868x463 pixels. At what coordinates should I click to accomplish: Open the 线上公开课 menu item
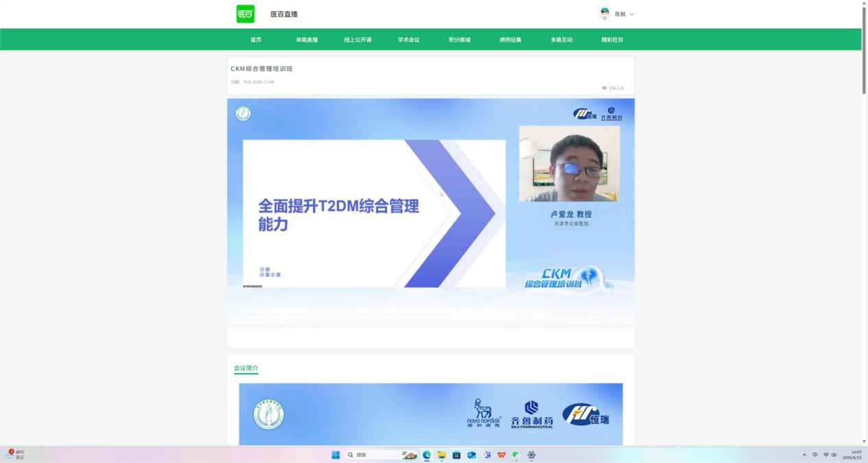[357, 40]
